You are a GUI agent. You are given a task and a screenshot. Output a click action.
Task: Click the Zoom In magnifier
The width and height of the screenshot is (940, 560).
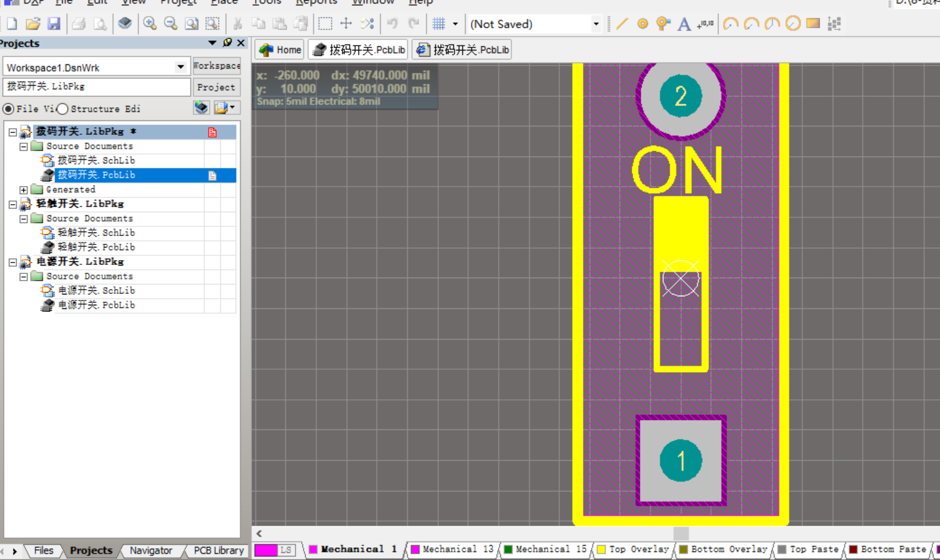pyautogui.click(x=150, y=23)
